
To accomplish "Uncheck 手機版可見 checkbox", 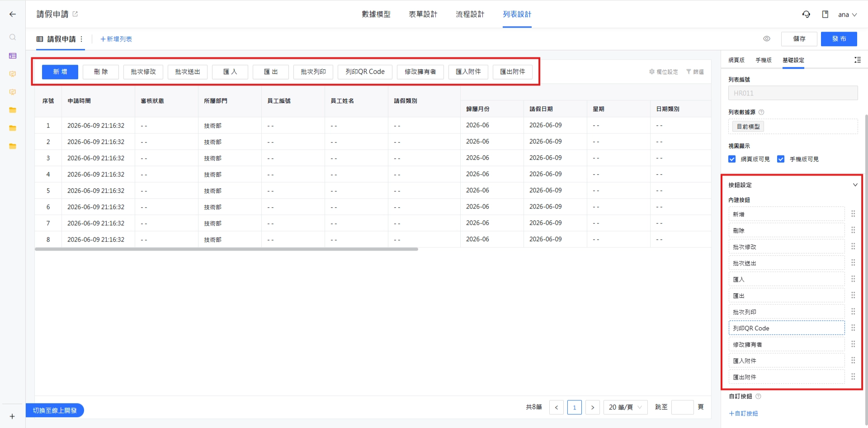I will point(781,159).
